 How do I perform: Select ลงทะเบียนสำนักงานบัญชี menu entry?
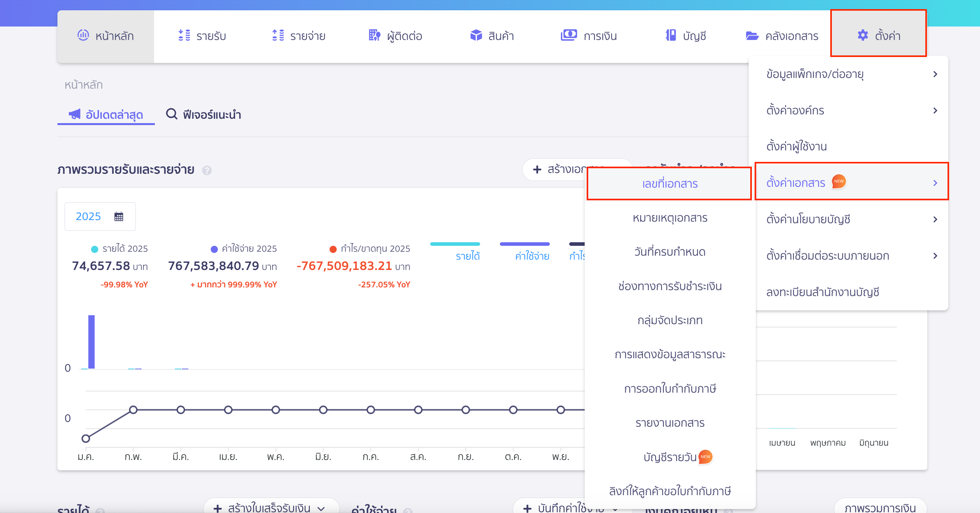(x=852, y=292)
